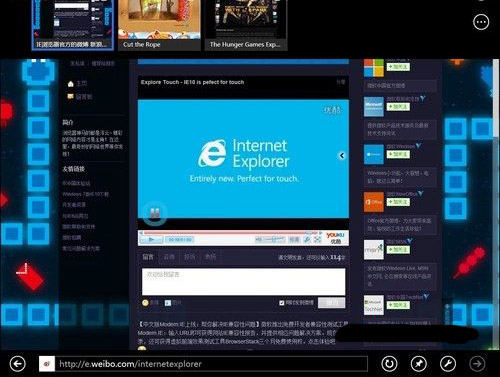Click the message board icon below home
This screenshot has width=500, height=377.
70,96
